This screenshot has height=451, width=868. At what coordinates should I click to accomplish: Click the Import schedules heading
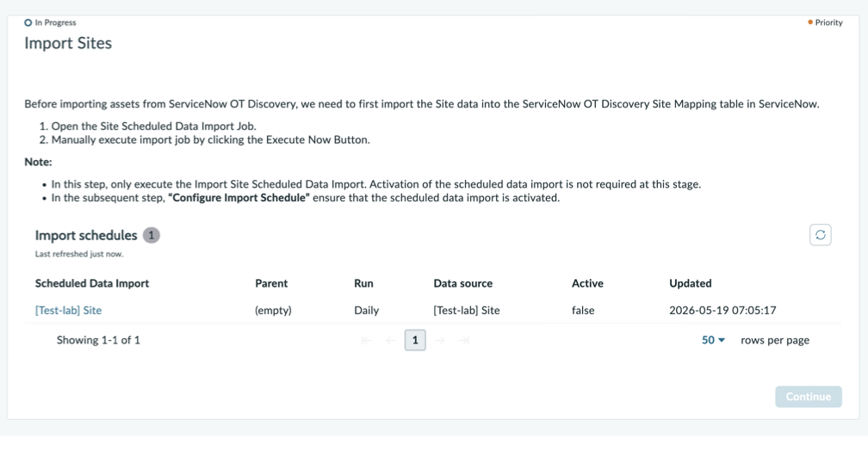86,235
